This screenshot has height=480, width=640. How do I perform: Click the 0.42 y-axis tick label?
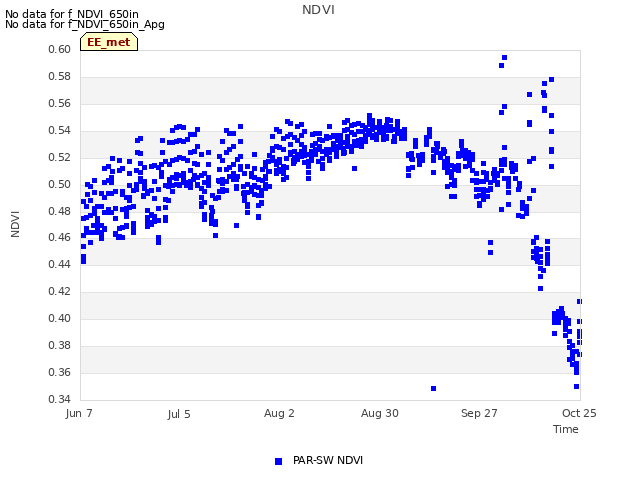point(60,291)
